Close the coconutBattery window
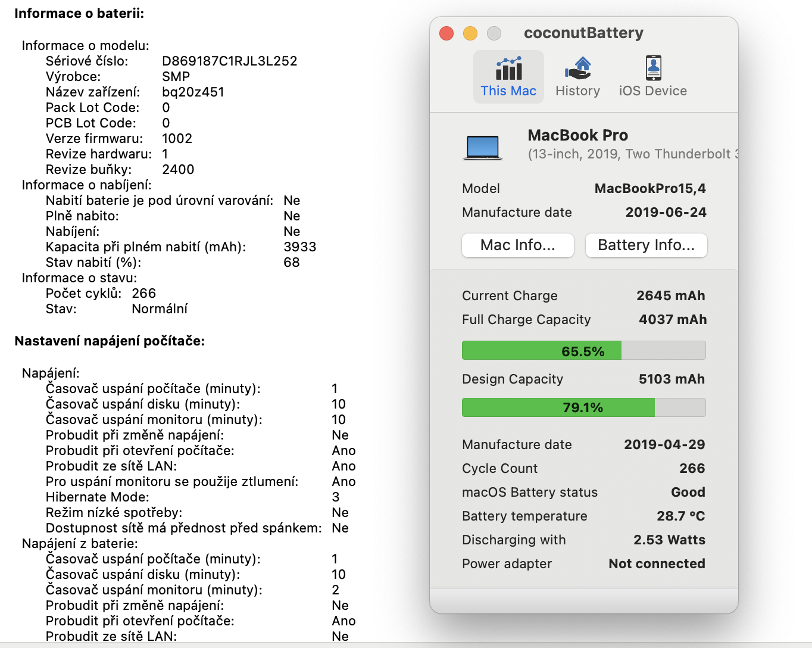812x648 pixels. (x=446, y=33)
